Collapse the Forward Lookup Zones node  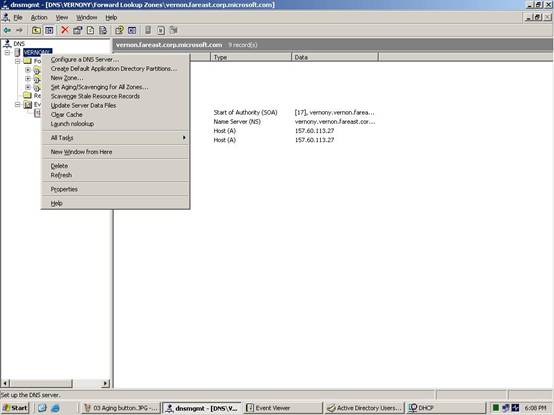point(17,61)
